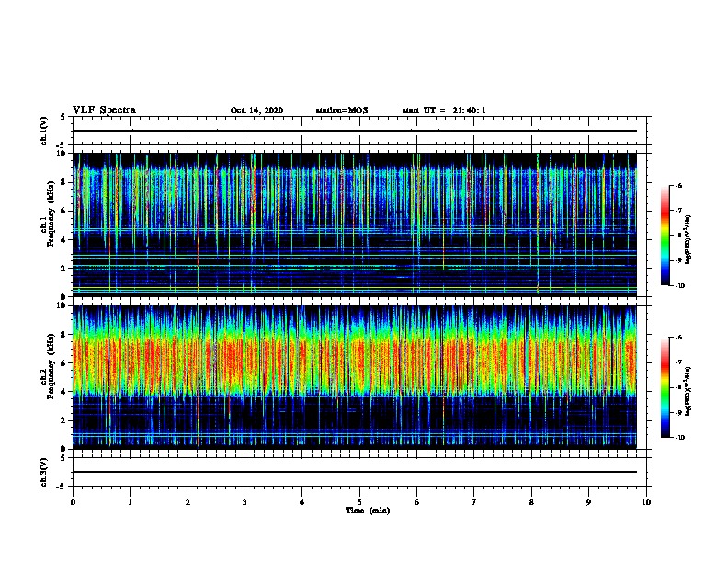
Task: Click the "Time (min)" x-axis label
Action: (x=368, y=511)
